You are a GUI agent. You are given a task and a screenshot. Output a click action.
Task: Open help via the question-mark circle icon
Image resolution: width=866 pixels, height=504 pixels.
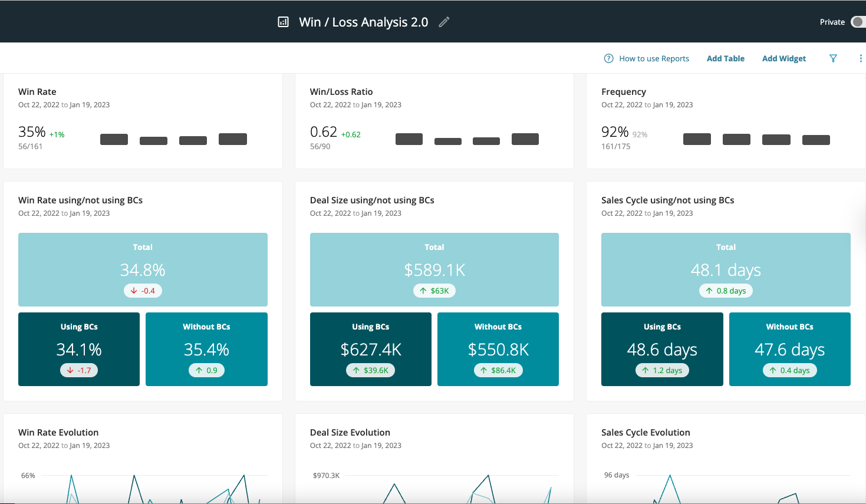pyautogui.click(x=608, y=58)
